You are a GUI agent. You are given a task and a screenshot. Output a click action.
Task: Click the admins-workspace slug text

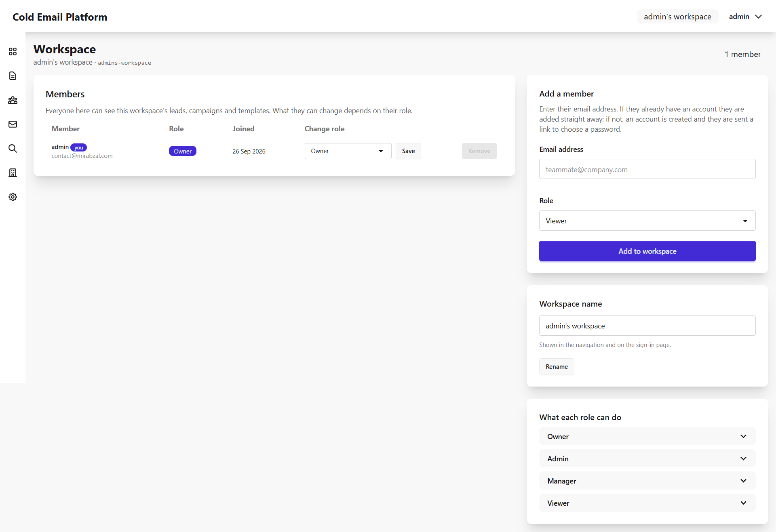tap(124, 63)
